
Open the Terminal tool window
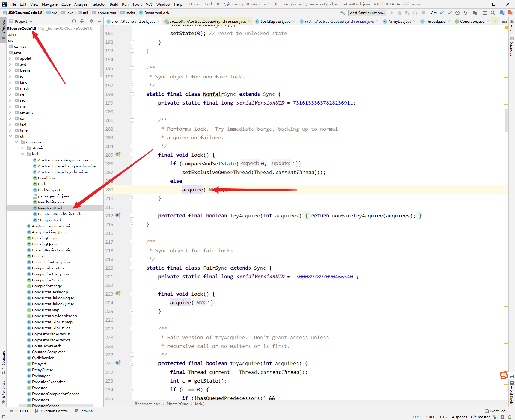[84, 411]
